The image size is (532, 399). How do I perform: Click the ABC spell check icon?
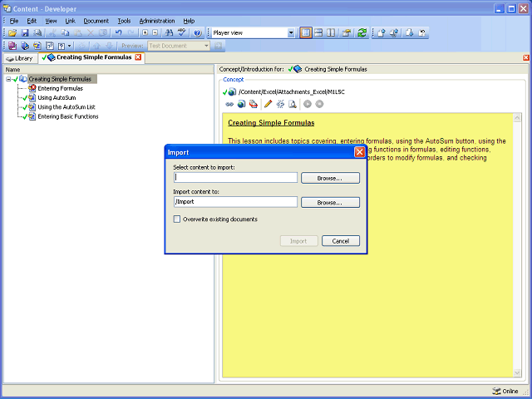(x=181, y=33)
